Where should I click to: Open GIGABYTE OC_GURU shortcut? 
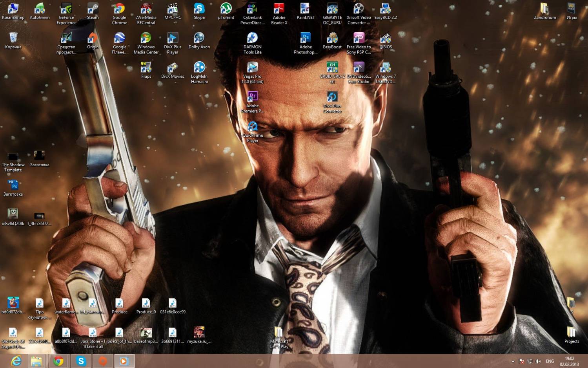[x=332, y=14]
